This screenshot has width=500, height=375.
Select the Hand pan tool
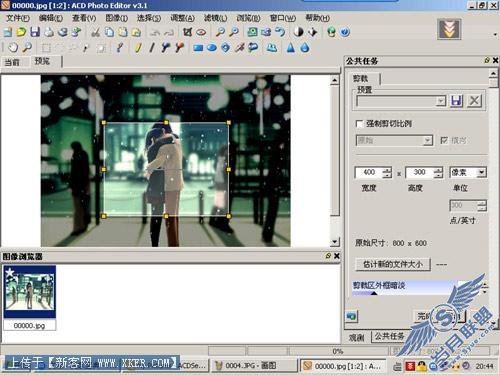pyautogui.click(x=13, y=48)
